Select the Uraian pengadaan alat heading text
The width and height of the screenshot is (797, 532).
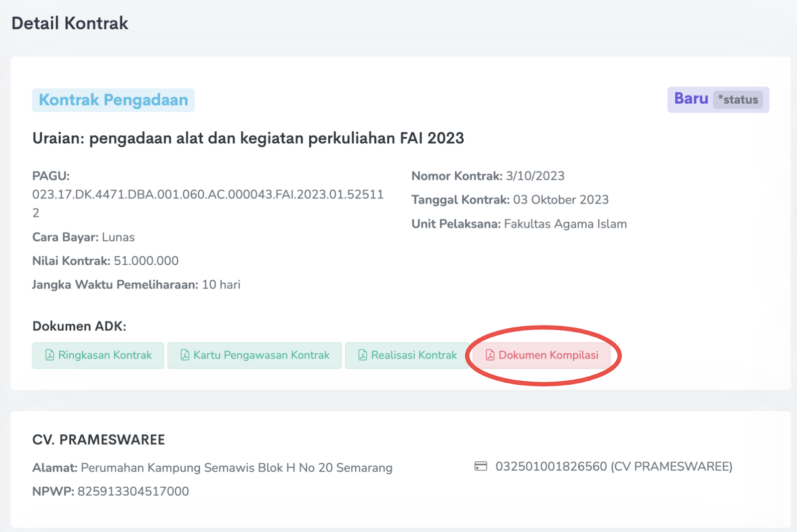point(248,138)
